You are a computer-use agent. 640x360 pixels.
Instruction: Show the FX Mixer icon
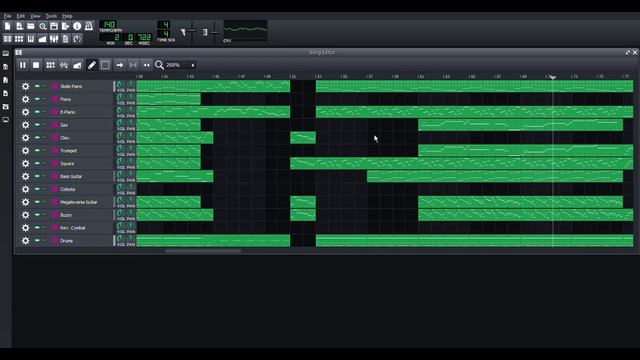tap(54, 39)
